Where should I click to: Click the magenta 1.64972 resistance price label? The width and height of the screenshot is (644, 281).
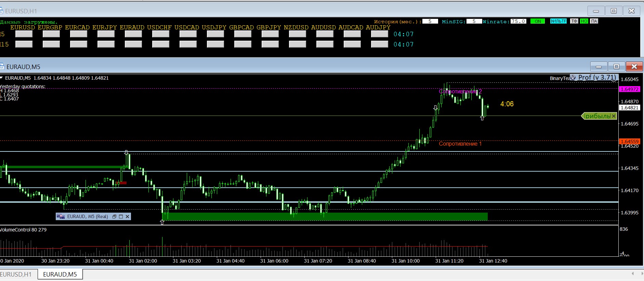point(629,89)
